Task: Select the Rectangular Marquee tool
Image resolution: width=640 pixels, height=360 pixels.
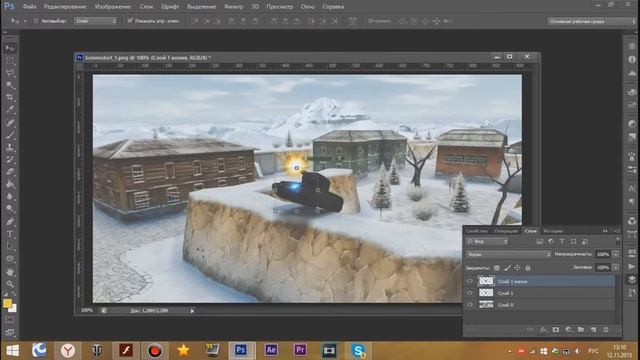Action: 10,61
